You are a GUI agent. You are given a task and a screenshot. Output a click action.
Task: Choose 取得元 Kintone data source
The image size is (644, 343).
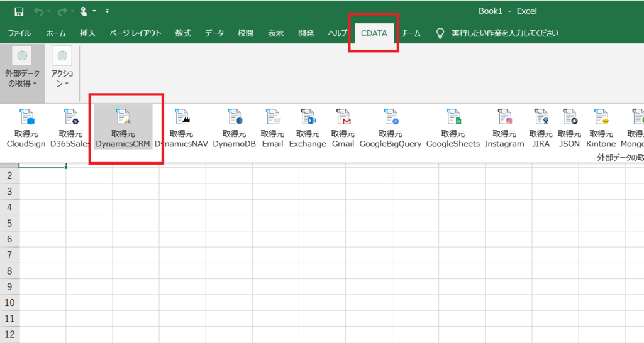[x=601, y=128]
